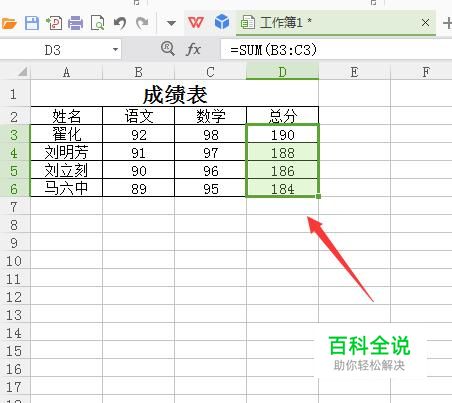Viewport: 452px width, 403px height.
Task: Close the 工作簿1 tab
Action: coord(425,23)
